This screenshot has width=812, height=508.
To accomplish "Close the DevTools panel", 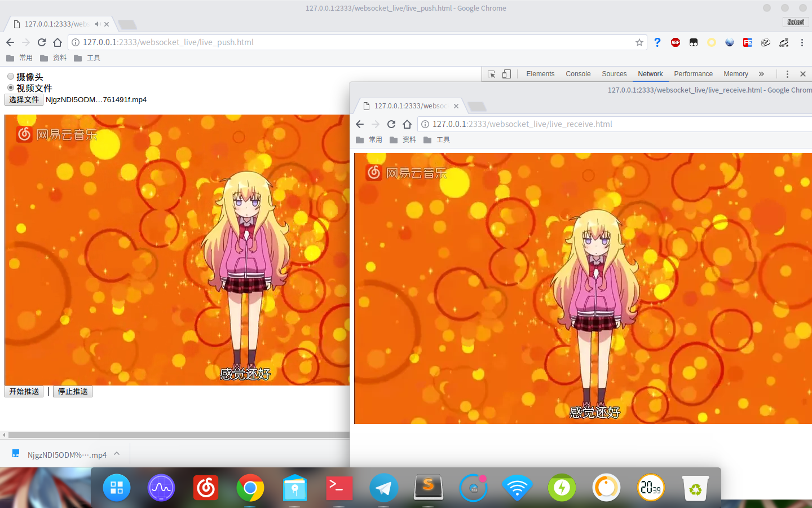I will coord(803,74).
